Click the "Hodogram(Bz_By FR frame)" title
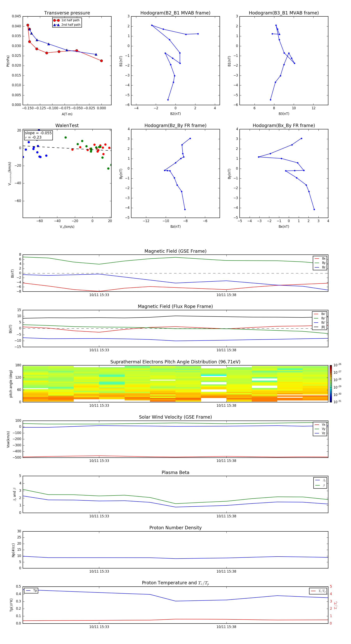351x644 pixels. point(175,125)
